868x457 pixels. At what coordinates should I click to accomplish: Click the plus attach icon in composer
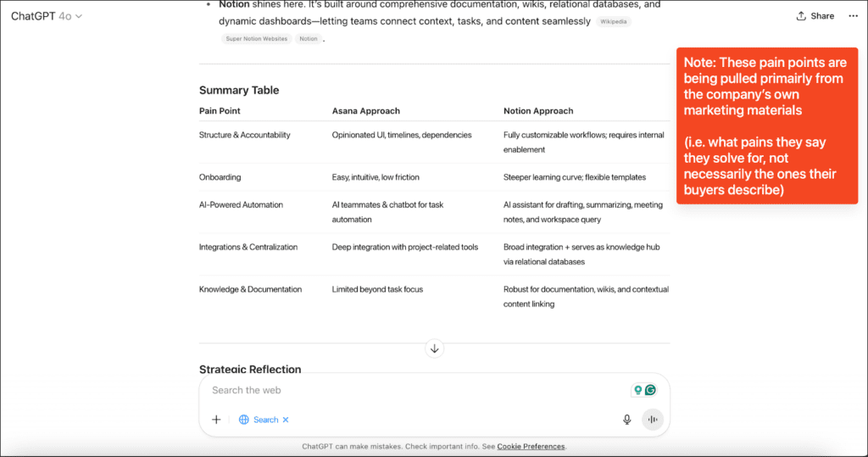click(x=216, y=420)
